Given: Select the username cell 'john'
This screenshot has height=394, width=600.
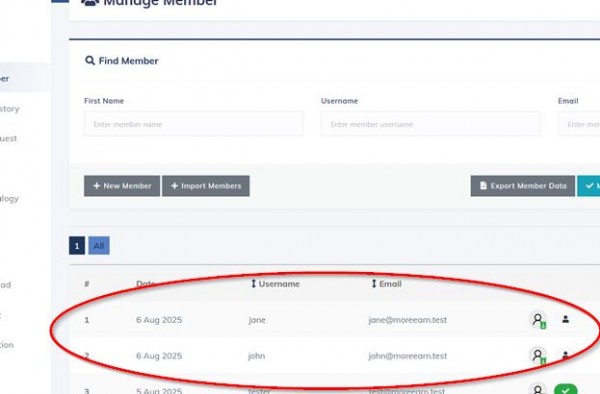Looking at the screenshot, I should point(256,356).
